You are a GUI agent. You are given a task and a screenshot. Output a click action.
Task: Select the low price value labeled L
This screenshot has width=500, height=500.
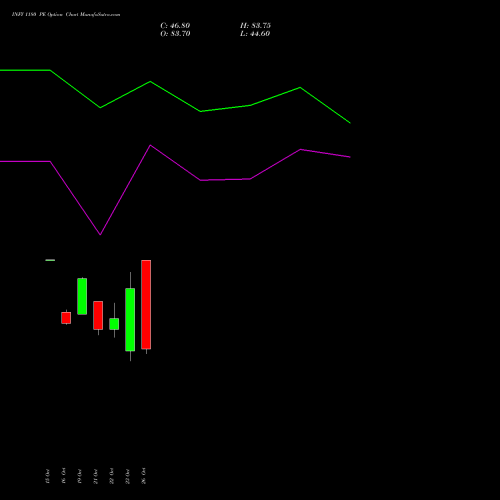tap(255, 34)
